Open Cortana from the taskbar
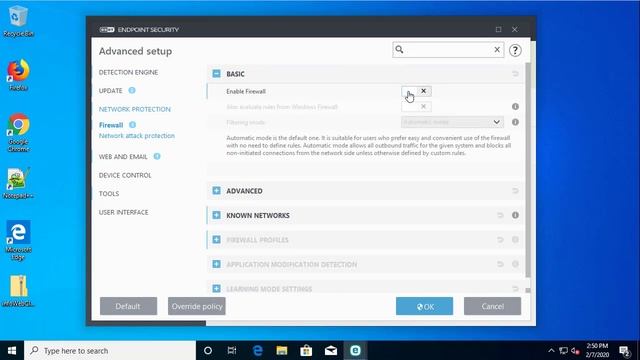Image resolution: width=640 pixels, height=360 pixels. coord(208,351)
